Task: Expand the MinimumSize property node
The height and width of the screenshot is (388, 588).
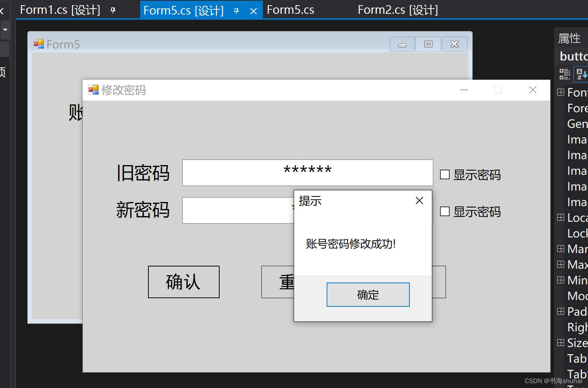Action: tap(561, 280)
